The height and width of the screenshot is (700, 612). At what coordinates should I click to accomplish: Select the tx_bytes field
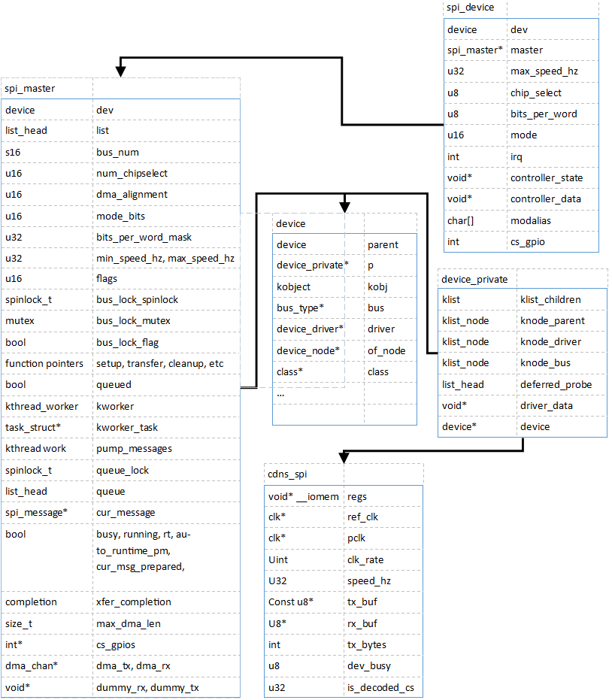click(x=366, y=644)
